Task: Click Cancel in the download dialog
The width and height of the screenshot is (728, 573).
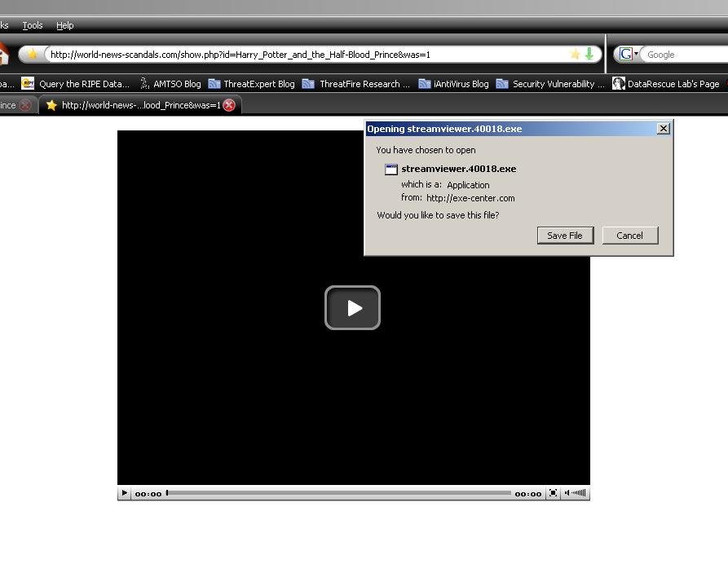Action: (629, 236)
